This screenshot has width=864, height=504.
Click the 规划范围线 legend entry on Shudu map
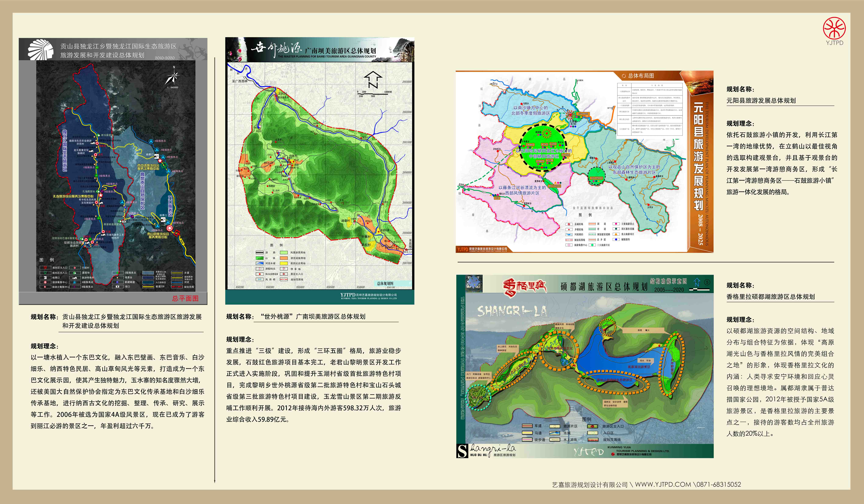[604, 440]
